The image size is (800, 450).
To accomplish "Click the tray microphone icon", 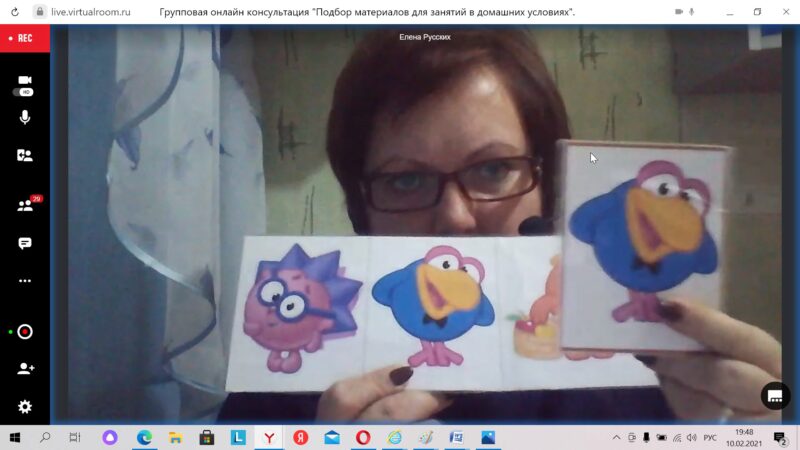I will (646, 437).
